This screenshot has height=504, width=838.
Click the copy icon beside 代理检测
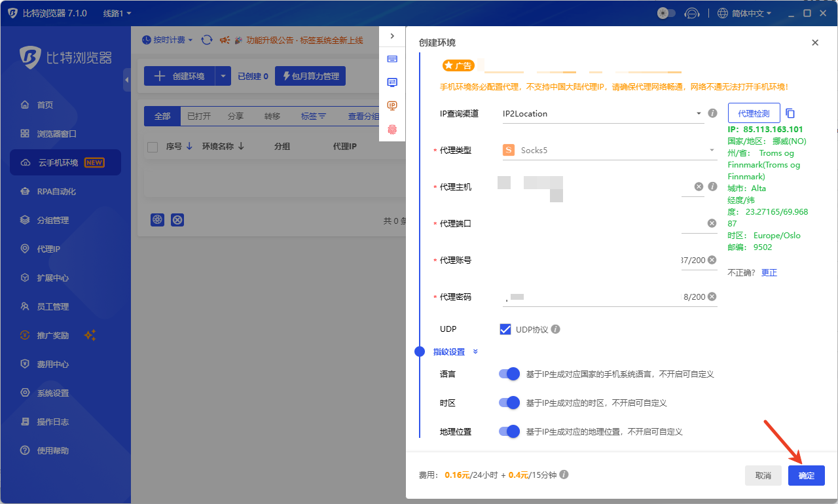click(x=790, y=113)
